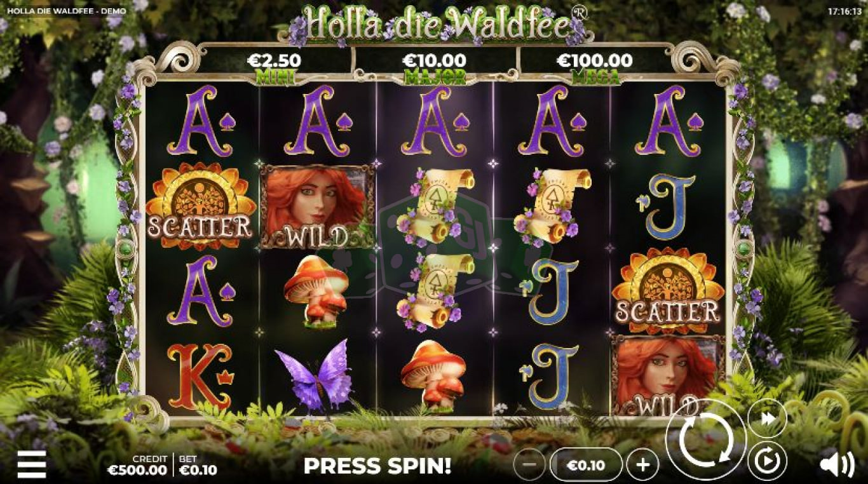
Task: Click the credit €500.00 balance display
Action: coord(137,465)
